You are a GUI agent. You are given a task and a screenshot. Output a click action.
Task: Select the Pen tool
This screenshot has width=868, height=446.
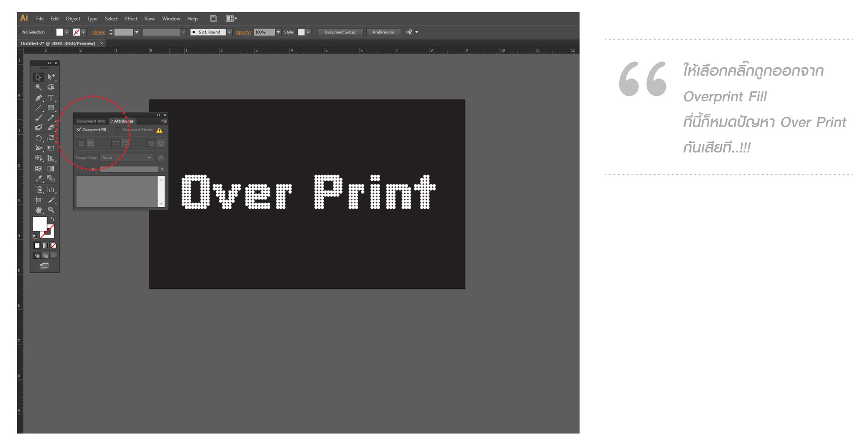click(x=38, y=98)
